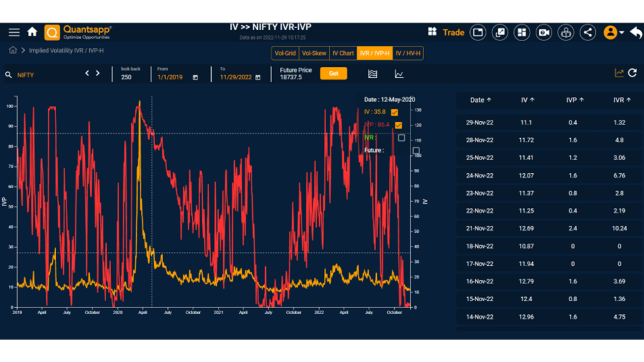Click the share icon in header
644x362 pixels.
click(x=588, y=33)
